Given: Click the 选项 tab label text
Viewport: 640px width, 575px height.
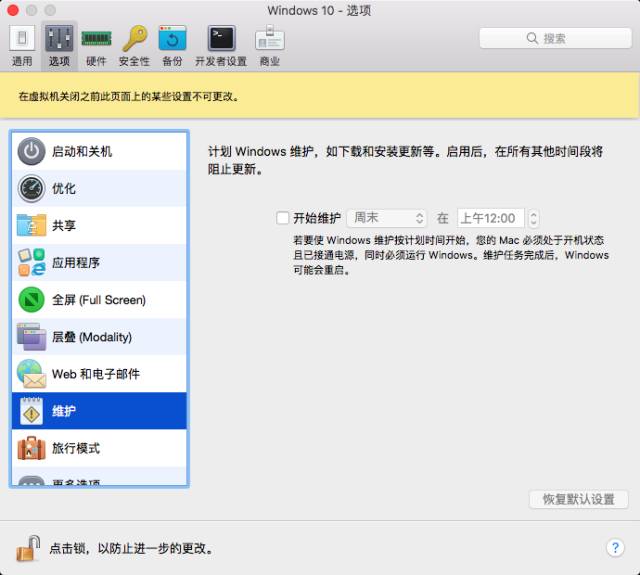Looking at the screenshot, I should pos(59,61).
